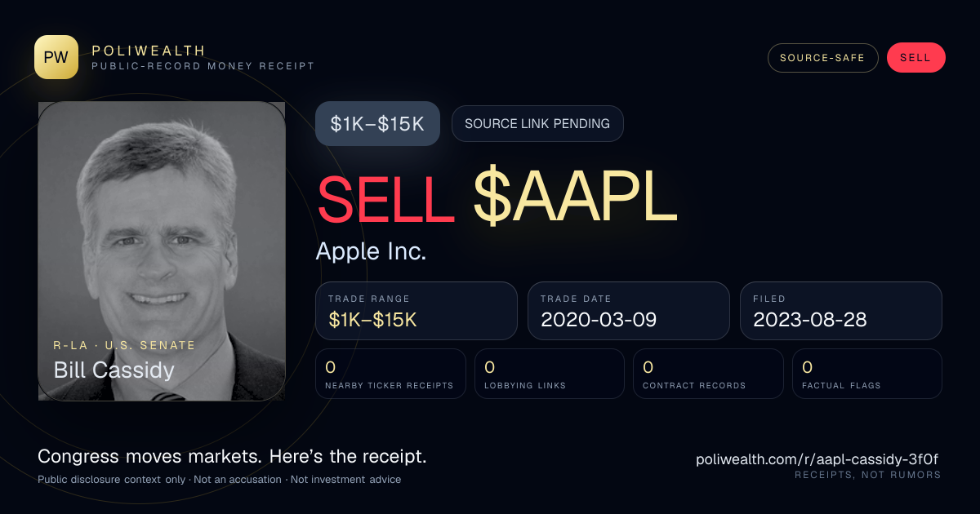980x514 pixels.
Task: Open the Trade Range card
Action: click(416, 311)
